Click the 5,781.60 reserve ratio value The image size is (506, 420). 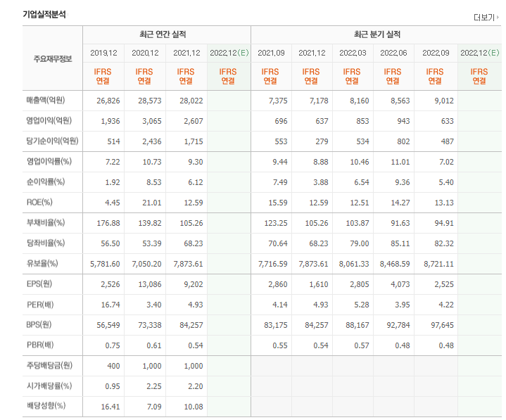click(105, 265)
